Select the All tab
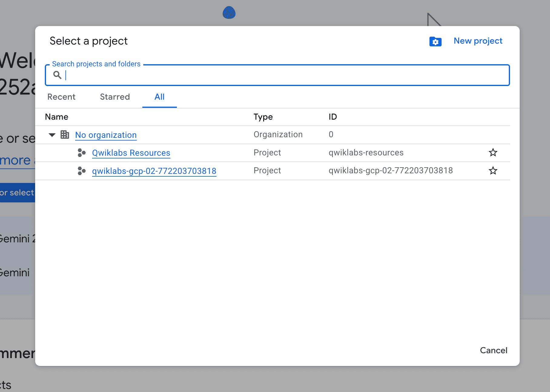Image resolution: width=550 pixels, height=392 pixels. coord(159,97)
